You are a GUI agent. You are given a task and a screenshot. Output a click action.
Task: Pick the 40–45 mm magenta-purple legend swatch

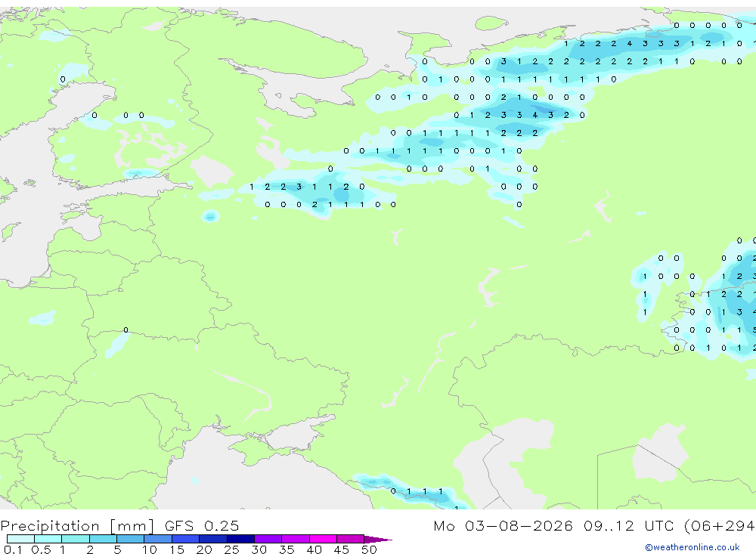(323, 539)
